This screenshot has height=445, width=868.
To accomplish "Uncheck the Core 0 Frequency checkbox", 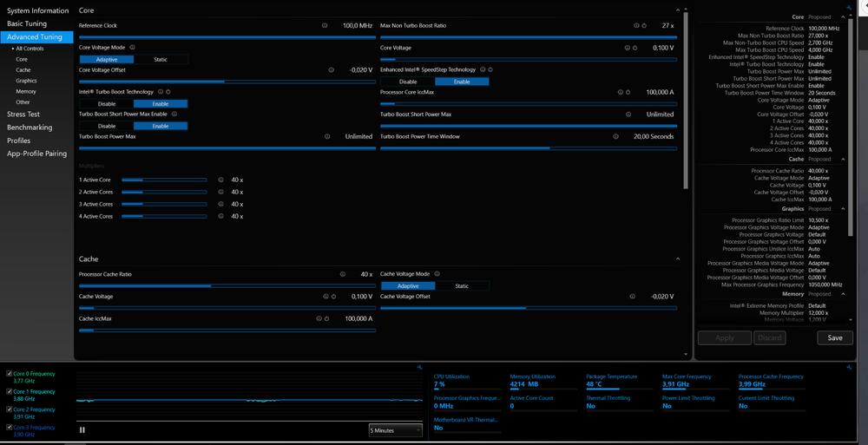I will [x=9, y=373].
